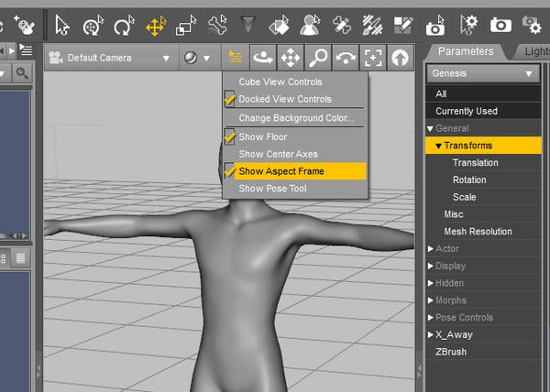Enable Cube View Controls option
This screenshot has height=392, width=550.
280,82
